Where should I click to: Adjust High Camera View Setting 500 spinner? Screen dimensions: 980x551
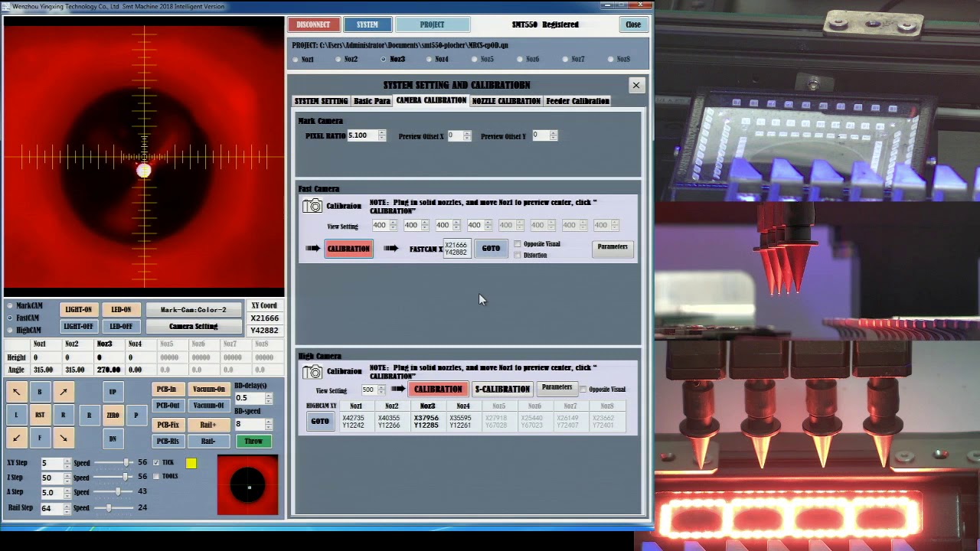click(x=381, y=390)
